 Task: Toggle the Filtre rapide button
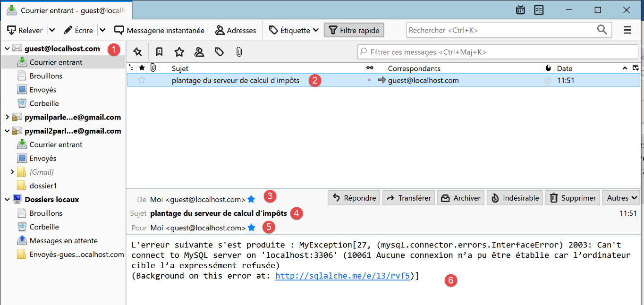tap(354, 30)
